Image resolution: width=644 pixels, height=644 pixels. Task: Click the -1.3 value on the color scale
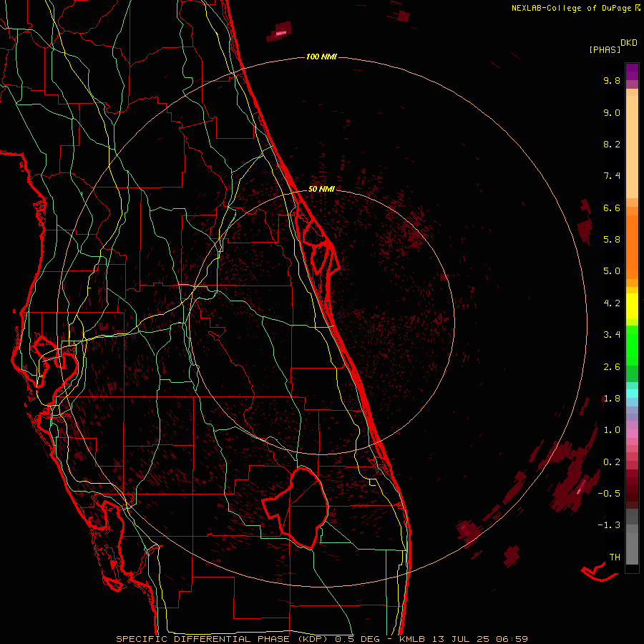tap(609, 525)
